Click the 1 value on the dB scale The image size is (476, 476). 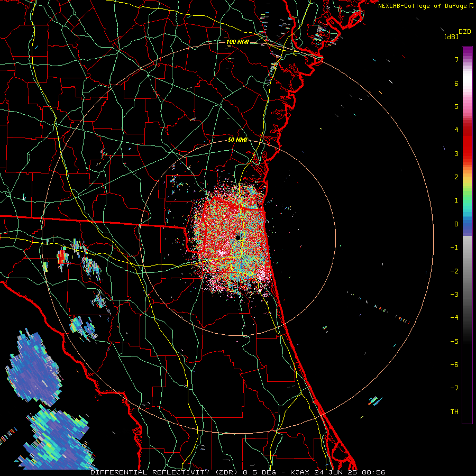[x=456, y=200]
